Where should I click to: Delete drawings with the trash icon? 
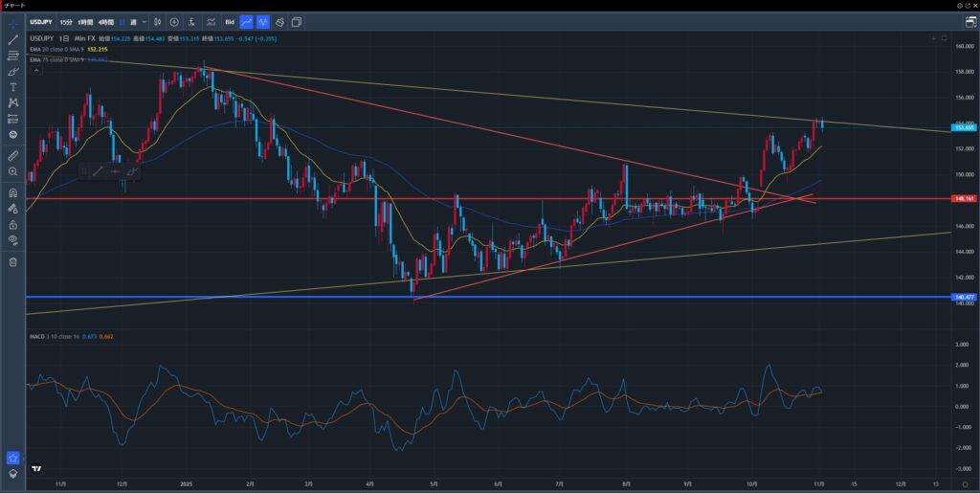click(13, 261)
